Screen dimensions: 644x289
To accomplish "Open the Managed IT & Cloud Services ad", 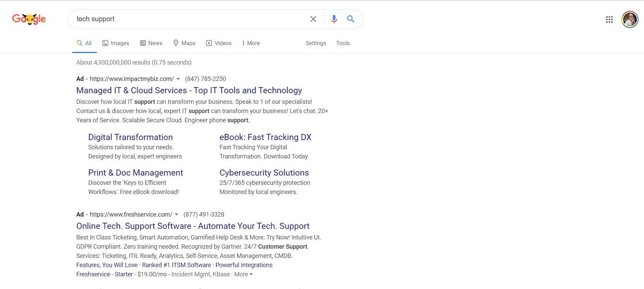I will coord(189,90).
